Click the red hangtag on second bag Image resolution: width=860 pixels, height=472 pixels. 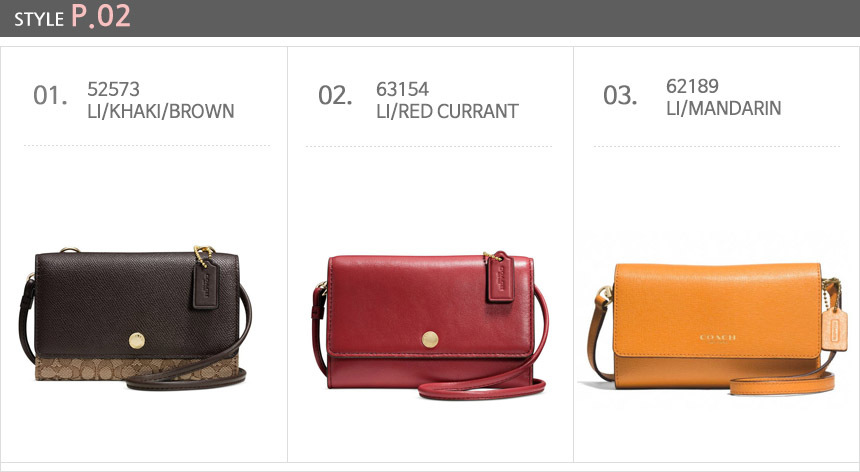(500, 277)
